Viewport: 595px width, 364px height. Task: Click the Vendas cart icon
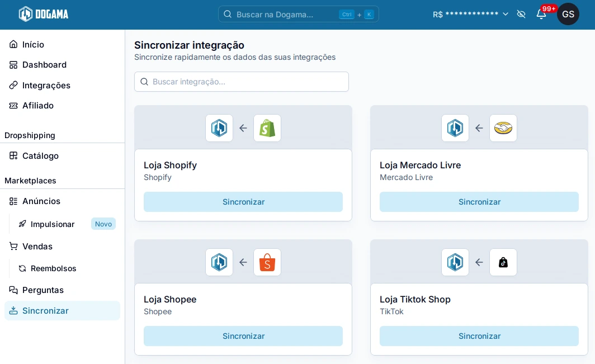pyautogui.click(x=13, y=247)
